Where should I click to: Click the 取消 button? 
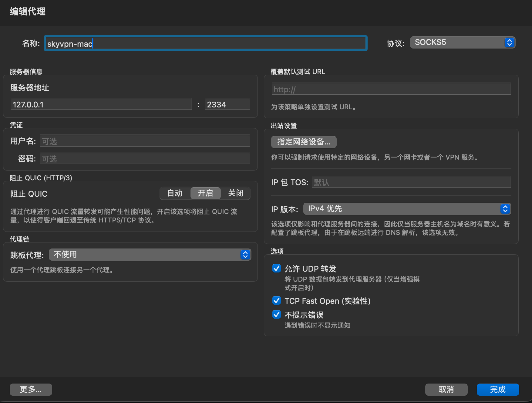coord(446,389)
